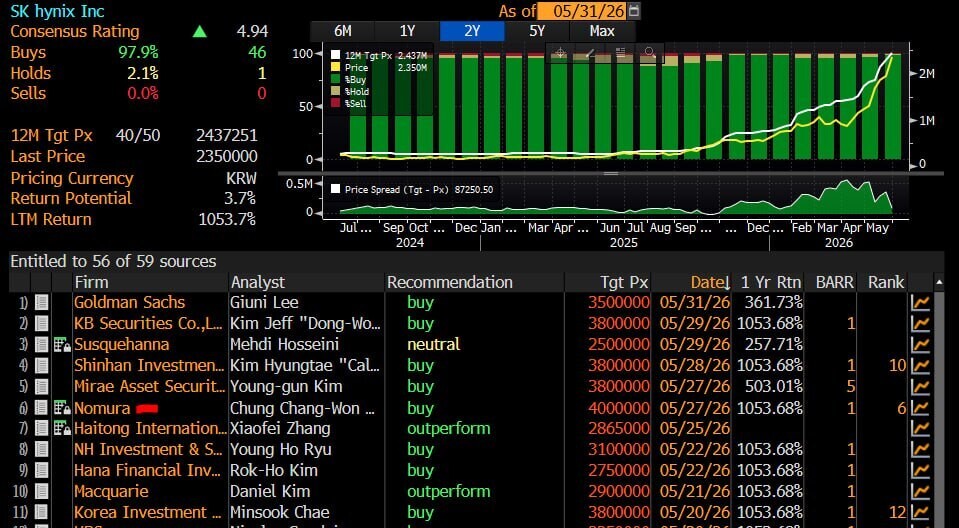Open the Goldman Sachs firm link
The width and height of the screenshot is (959, 528).
pyautogui.click(x=129, y=302)
